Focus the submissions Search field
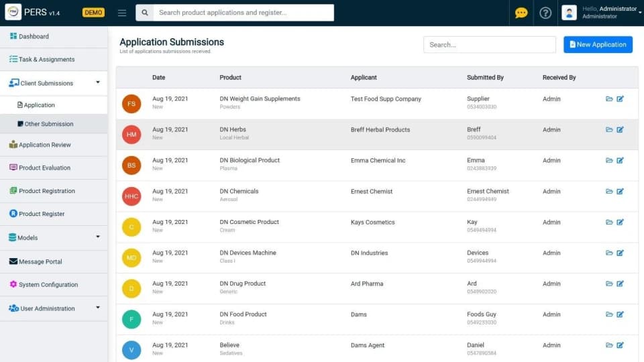Screen dimensions: 644x362 pyautogui.click(x=490, y=45)
